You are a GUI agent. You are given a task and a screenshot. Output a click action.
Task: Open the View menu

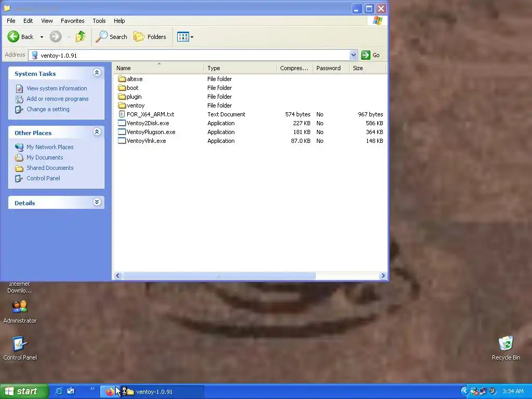point(47,21)
